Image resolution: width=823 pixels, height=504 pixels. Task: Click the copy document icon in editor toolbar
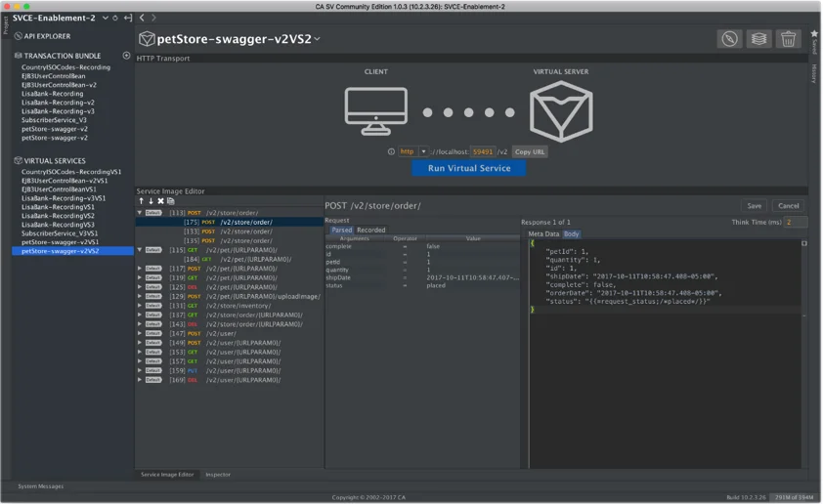click(171, 201)
